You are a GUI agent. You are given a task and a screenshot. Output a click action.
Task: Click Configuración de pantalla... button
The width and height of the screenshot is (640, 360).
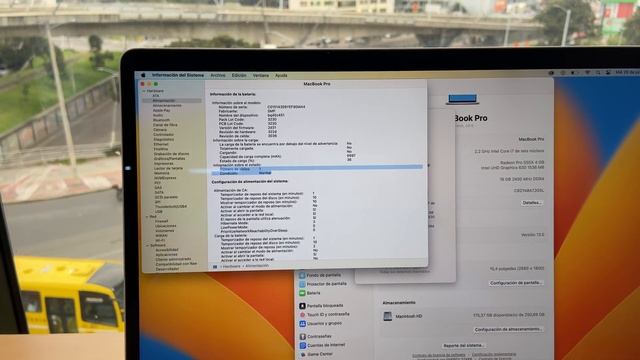coord(516,283)
